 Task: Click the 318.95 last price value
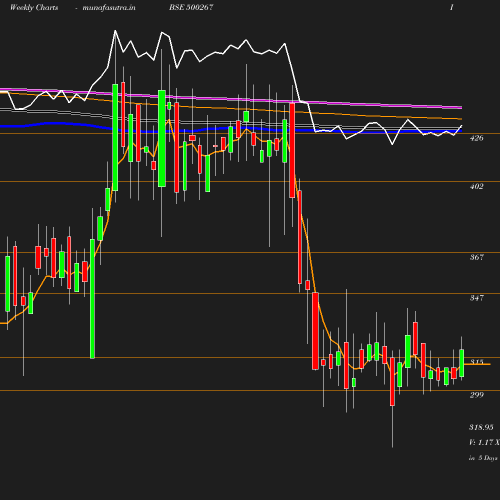point(481,427)
